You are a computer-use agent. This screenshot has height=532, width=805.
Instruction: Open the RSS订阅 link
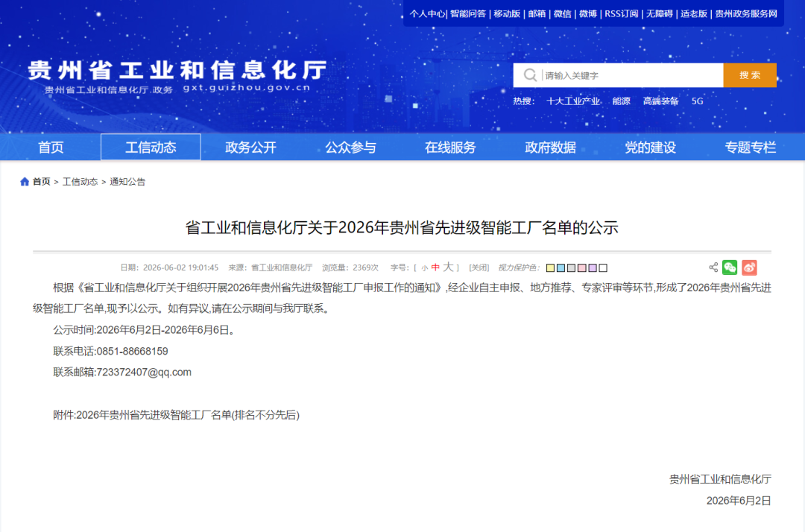[x=621, y=14]
